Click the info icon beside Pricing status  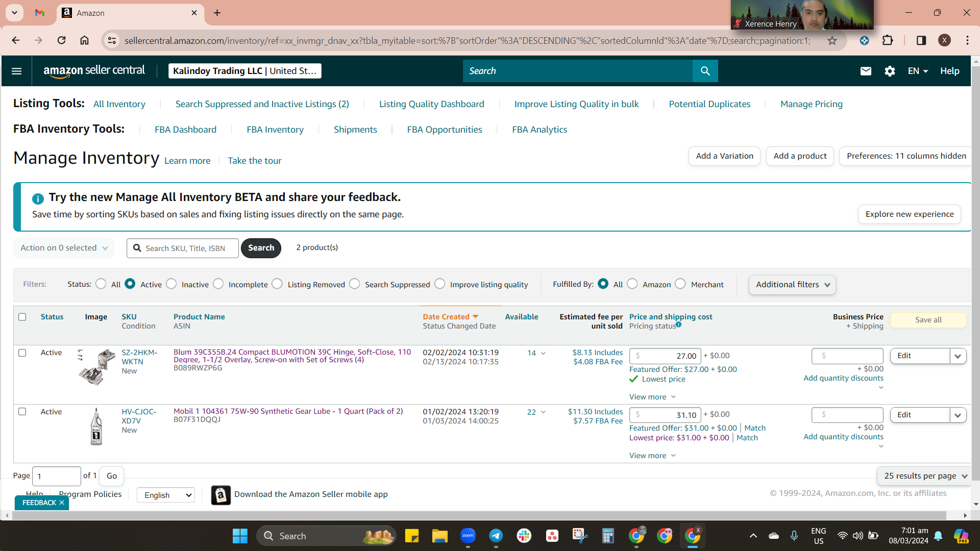pyautogui.click(x=678, y=324)
